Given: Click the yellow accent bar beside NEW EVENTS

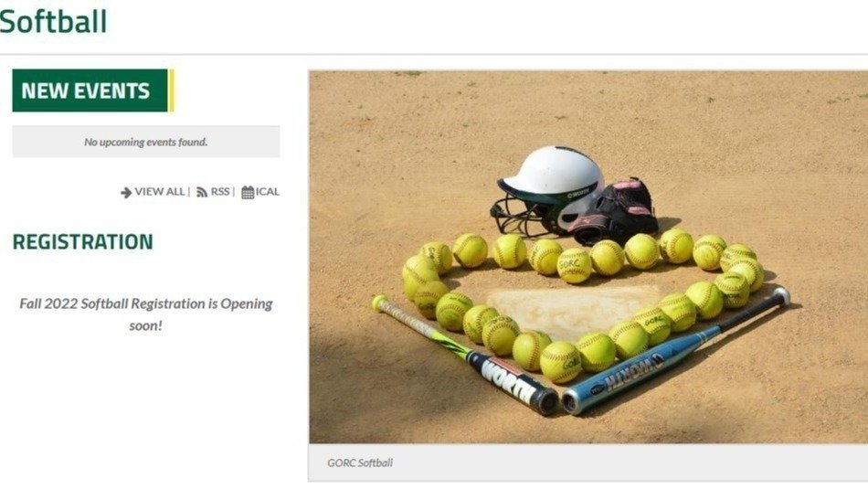Looking at the screenshot, I should point(171,90).
